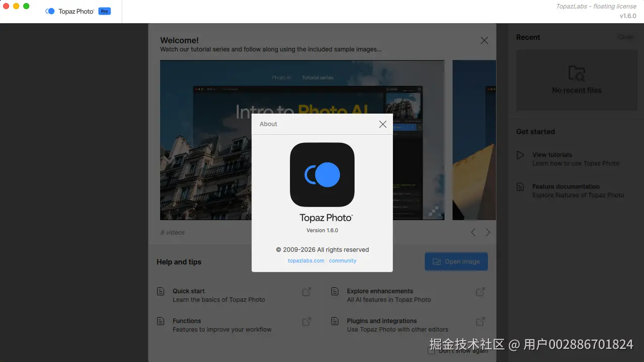Click the Functions document icon
Viewport: 644px width, 362px height.
point(161,321)
